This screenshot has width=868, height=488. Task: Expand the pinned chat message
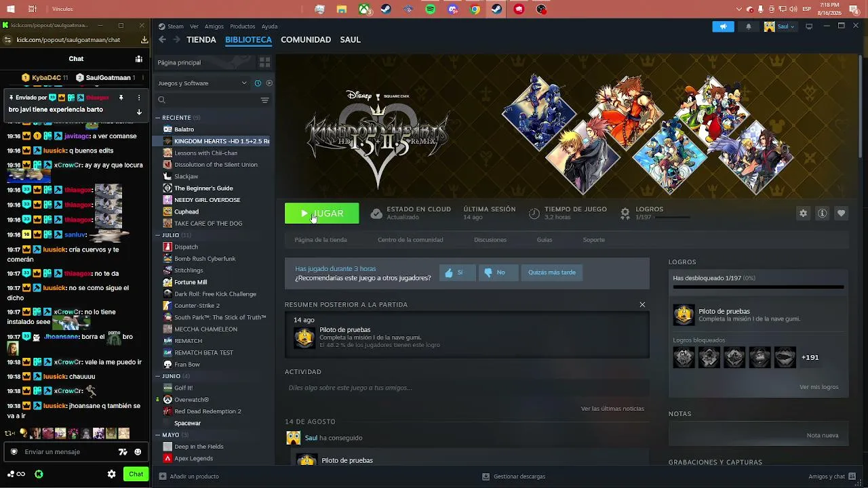coord(139,112)
